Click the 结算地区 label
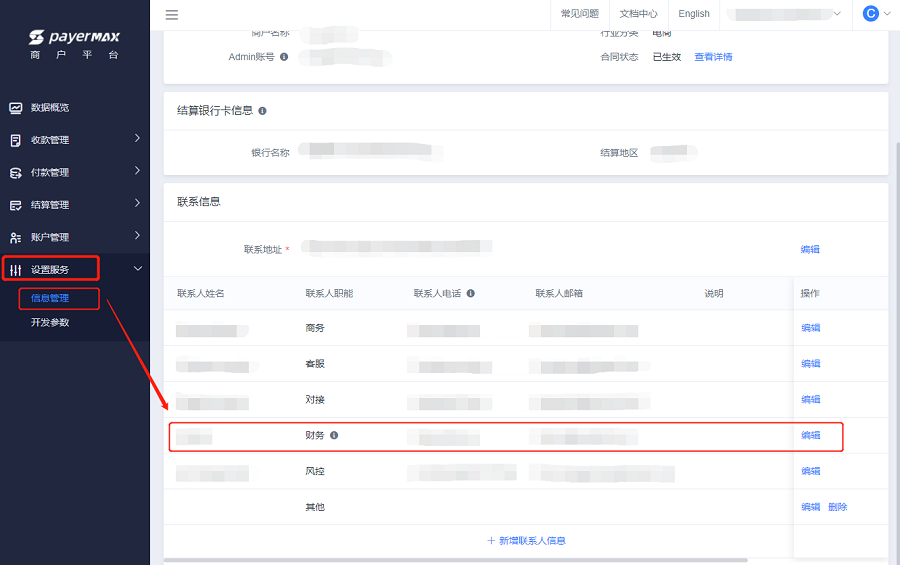 619,153
